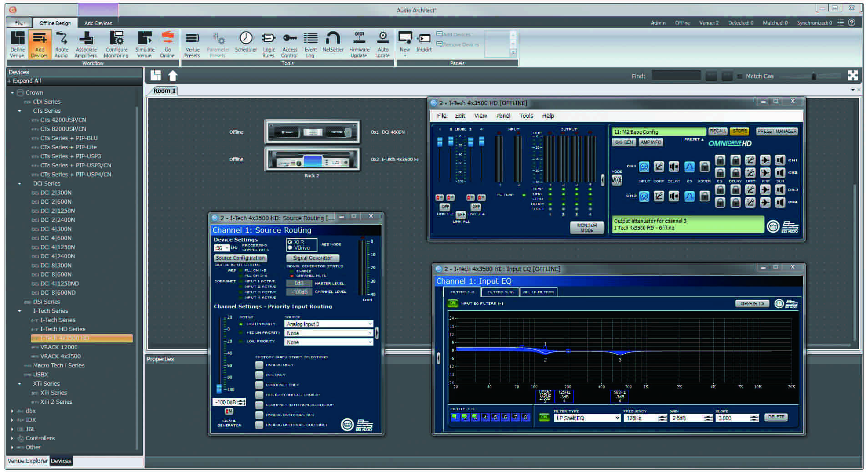Create a New panel
The image size is (868, 472).
[x=405, y=42]
